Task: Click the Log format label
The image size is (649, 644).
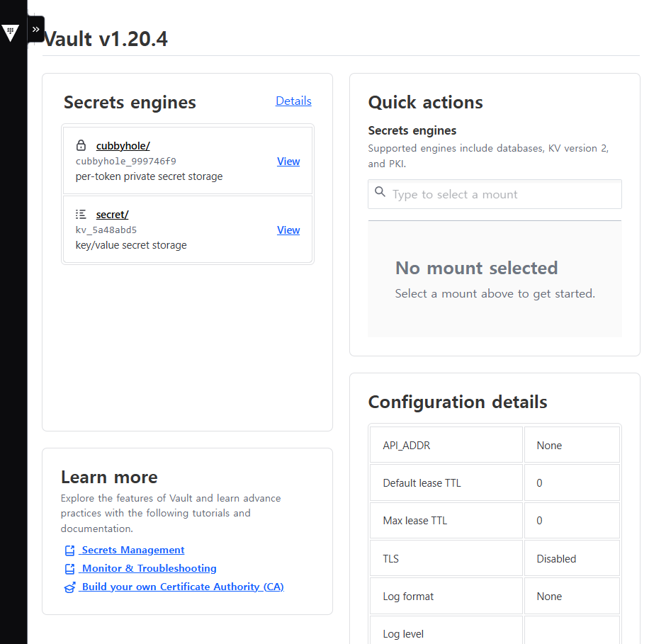Action: click(408, 597)
